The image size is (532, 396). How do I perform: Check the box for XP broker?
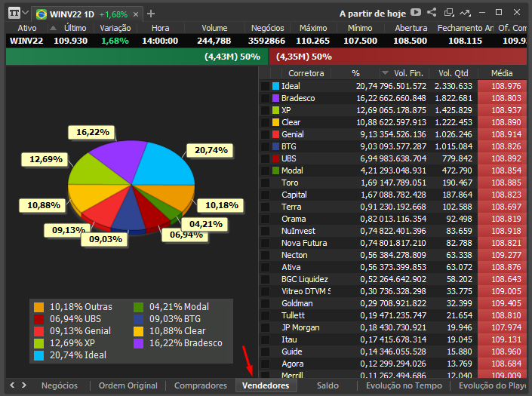point(265,110)
